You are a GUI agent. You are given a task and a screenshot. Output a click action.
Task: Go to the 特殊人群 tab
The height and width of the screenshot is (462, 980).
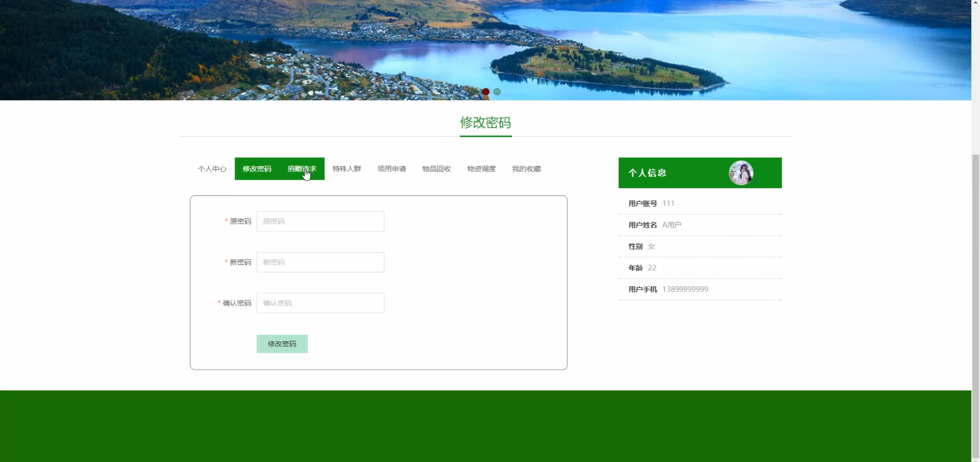pos(347,169)
